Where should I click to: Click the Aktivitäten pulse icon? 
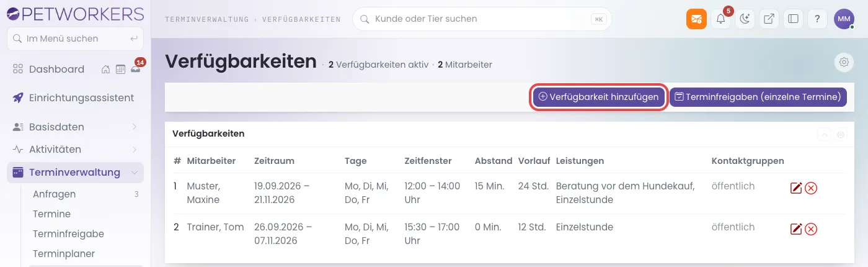tap(18, 149)
